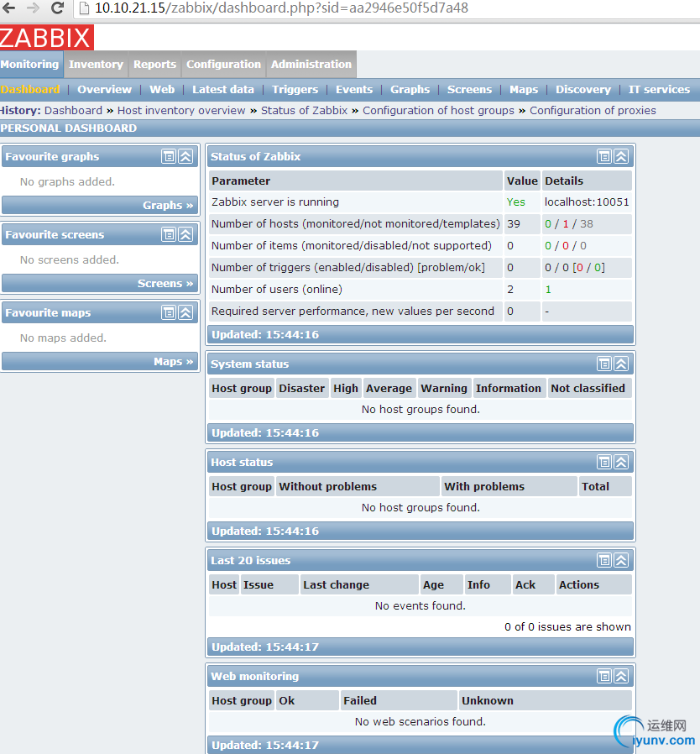Screen dimensions: 700x754
Task: Click the browser back arrow
Action: click(x=8, y=8)
